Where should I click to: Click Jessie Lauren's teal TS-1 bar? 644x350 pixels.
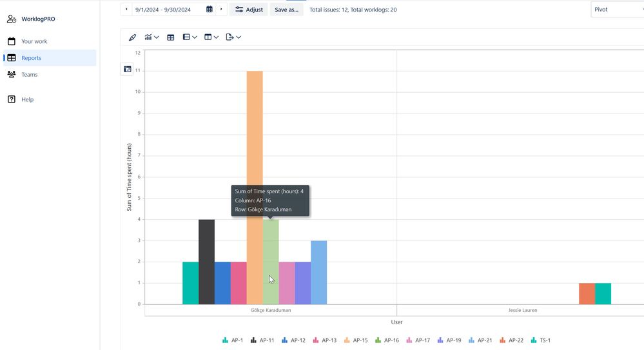pyautogui.click(x=603, y=294)
